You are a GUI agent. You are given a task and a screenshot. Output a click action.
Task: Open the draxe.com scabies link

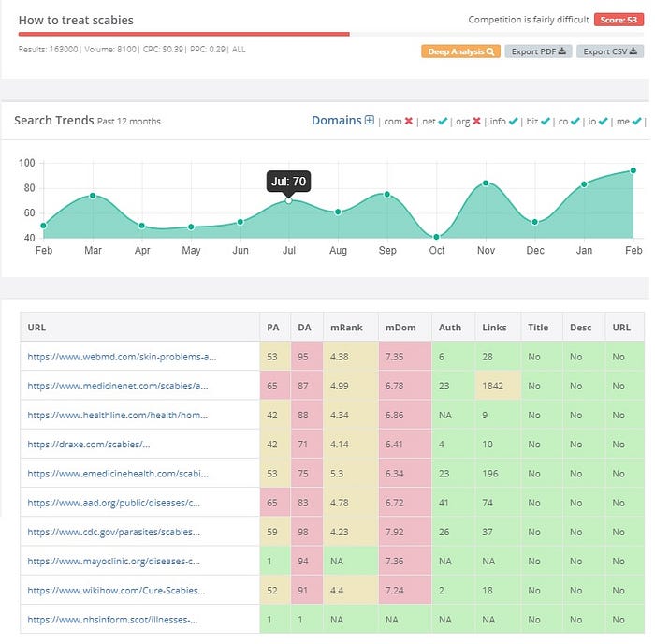(89, 445)
